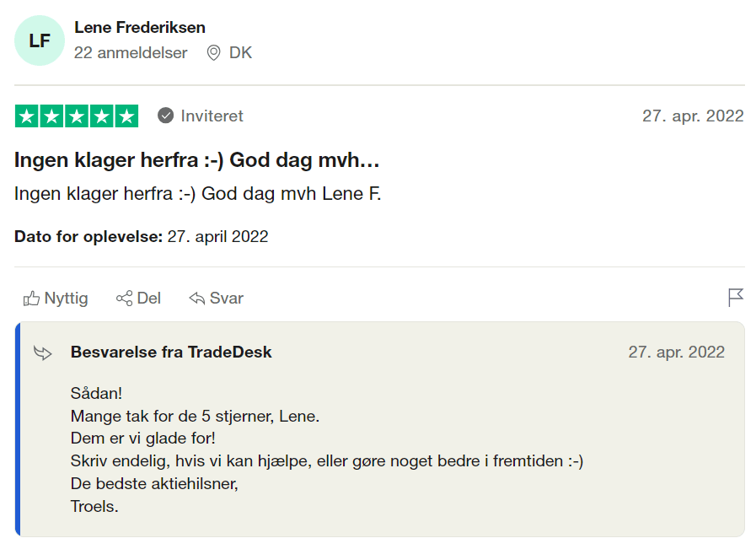
Task: Share the review with Del
Action: (138, 299)
